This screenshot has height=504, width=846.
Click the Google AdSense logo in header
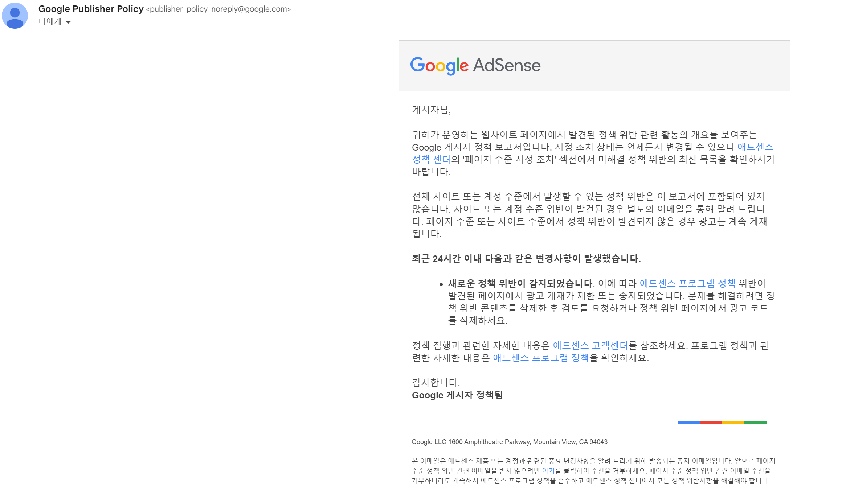(x=475, y=66)
